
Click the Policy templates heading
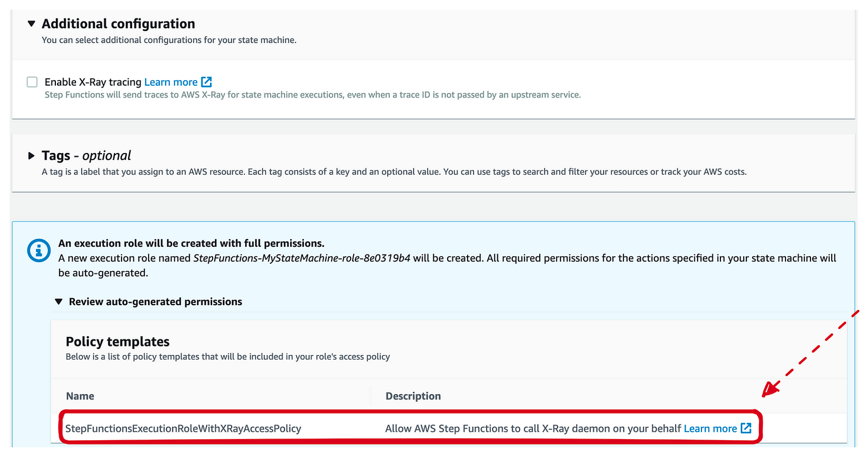click(x=118, y=341)
